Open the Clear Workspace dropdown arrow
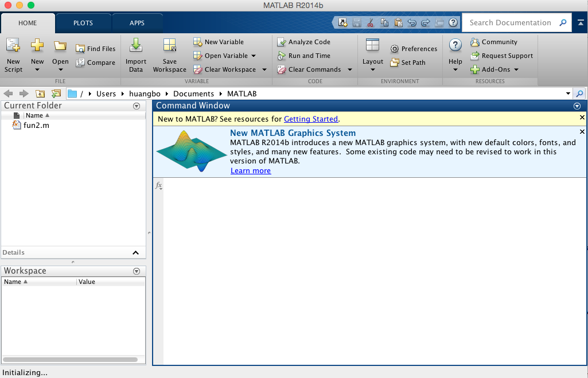 [x=264, y=69]
